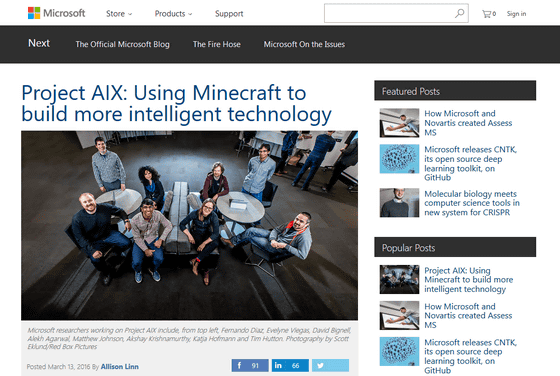Click 'Posted March 13, 2016' date text
This screenshot has height=376, width=560.
pos(58,367)
